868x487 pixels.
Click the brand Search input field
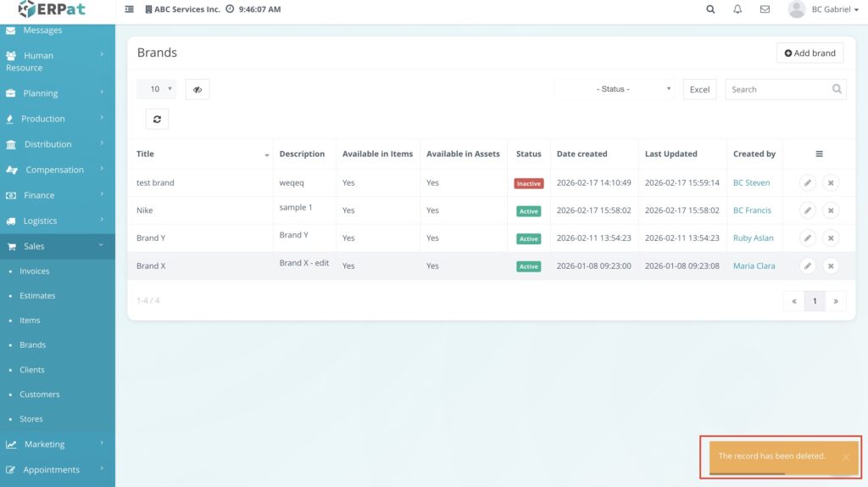click(x=778, y=89)
